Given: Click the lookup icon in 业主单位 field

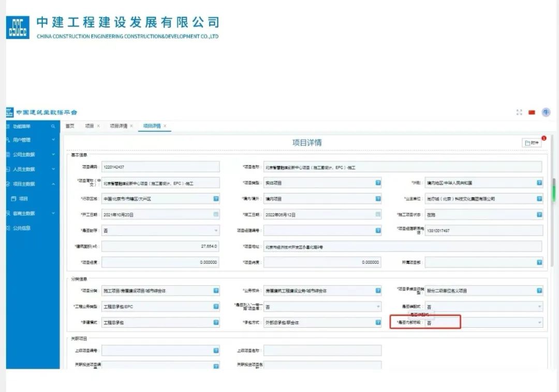Looking at the screenshot, I should pyautogui.click(x=539, y=199).
